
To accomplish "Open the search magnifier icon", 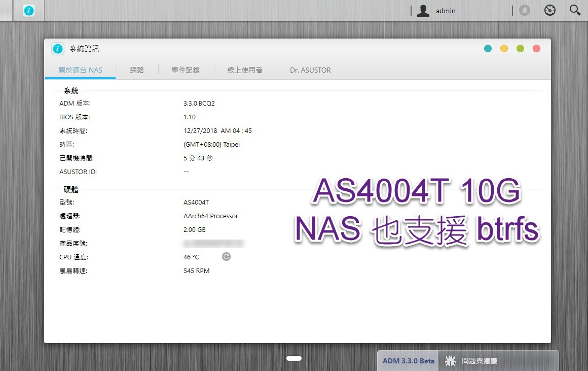I will 575,10.
